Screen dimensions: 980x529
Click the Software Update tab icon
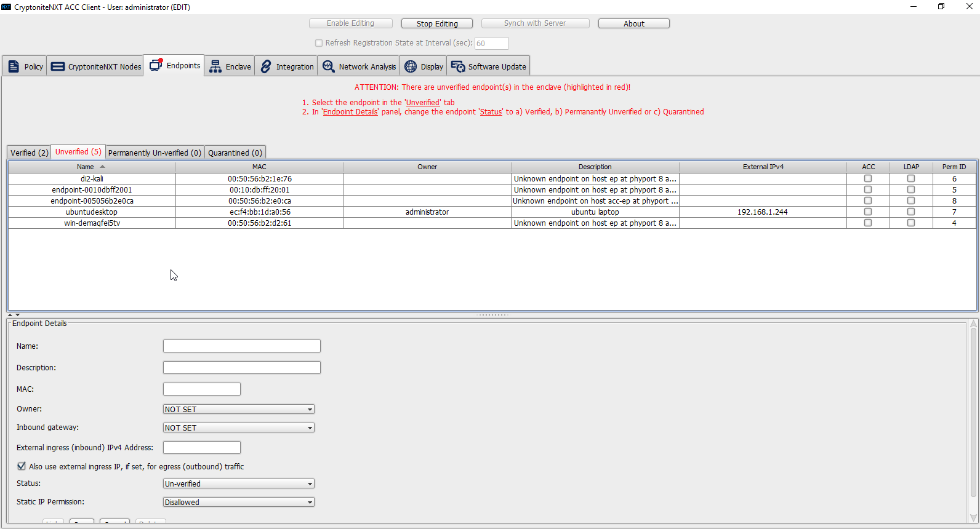(x=458, y=66)
